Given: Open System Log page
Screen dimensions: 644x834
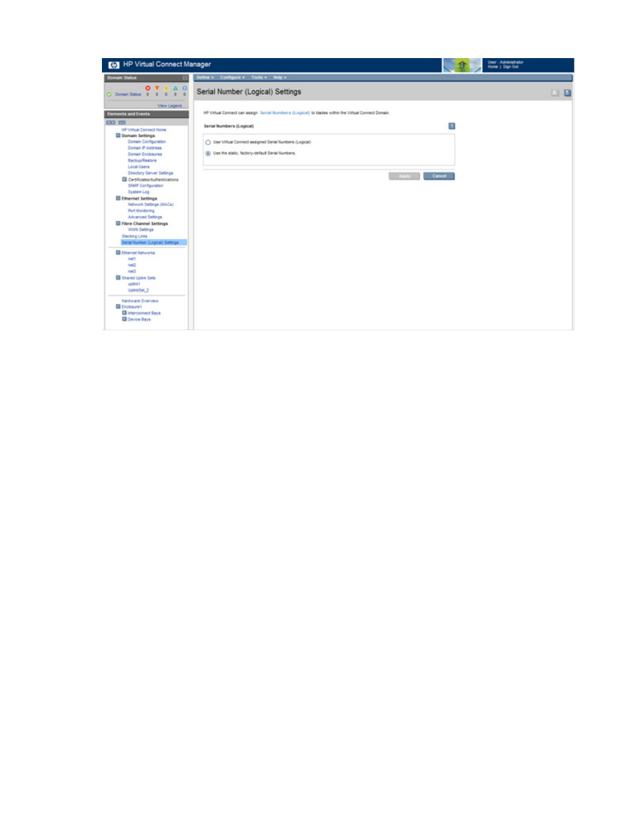Looking at the screenshot, I should click(x=138, y=192).
